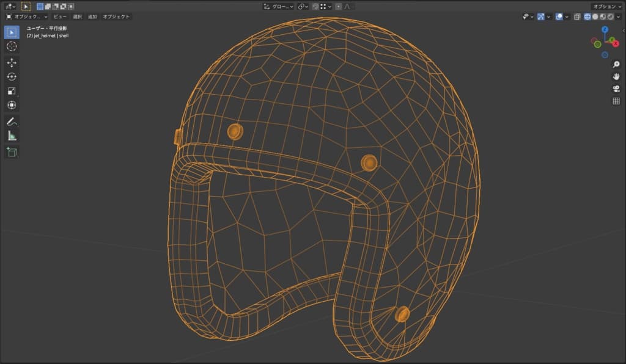This screenshot has height=364, width=626.
Task: Select the Annotate pencil tool
Action: tap(12, 121)
